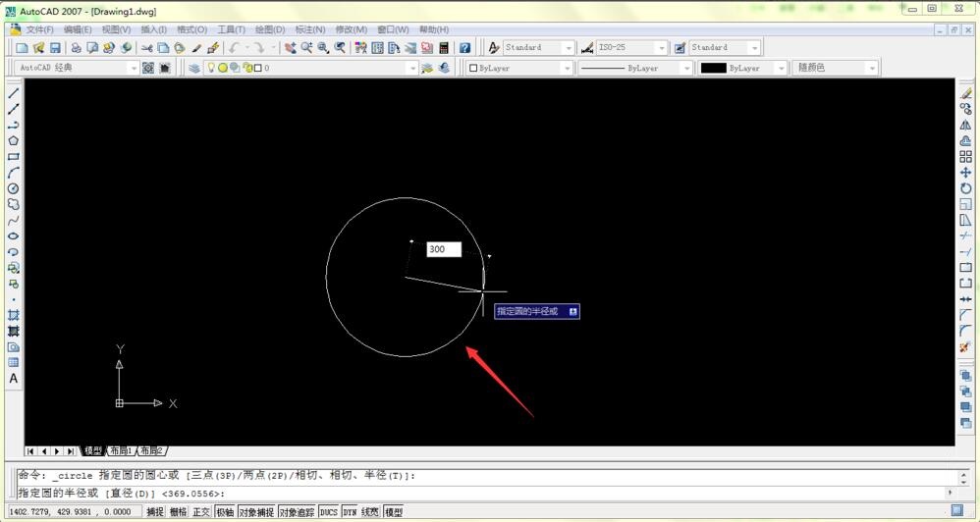Image resolution: width=980 pixels, height=522 pixels.
Task: Open the 绘图(D) menu
Action: (x=269, y=30)
